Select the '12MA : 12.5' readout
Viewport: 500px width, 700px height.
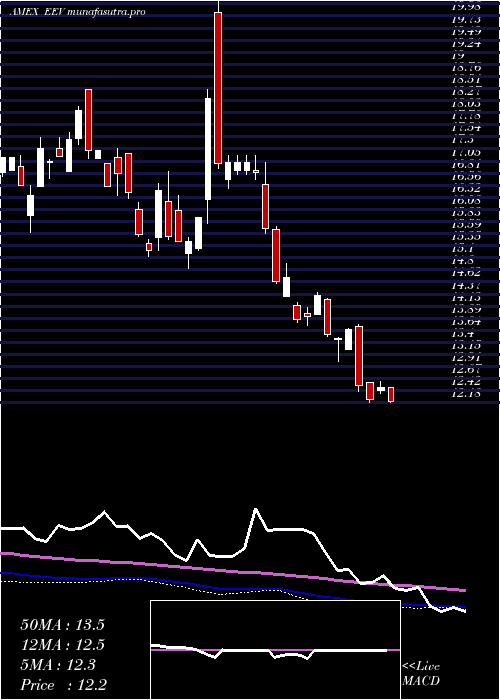pos(62,645)
